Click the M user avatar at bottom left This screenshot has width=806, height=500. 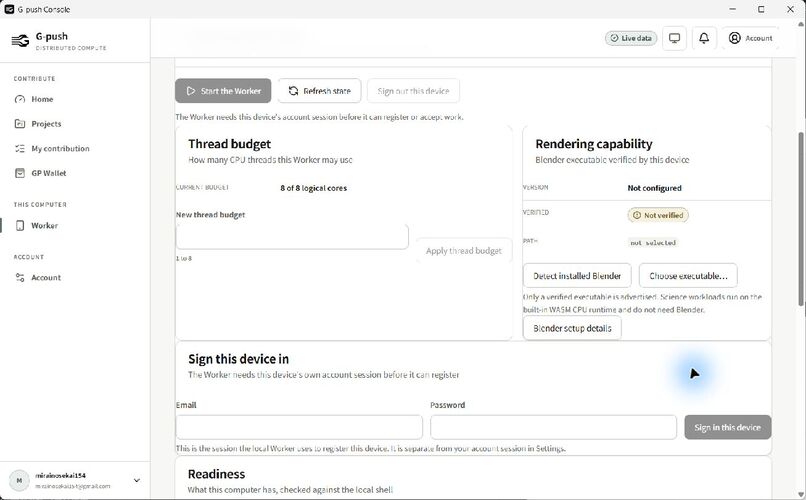(x=20, y=480)
